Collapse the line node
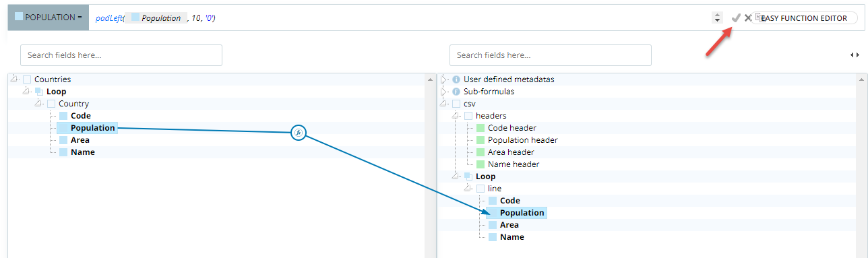Screen dimensions: 868x258 (x=468, y=188)
